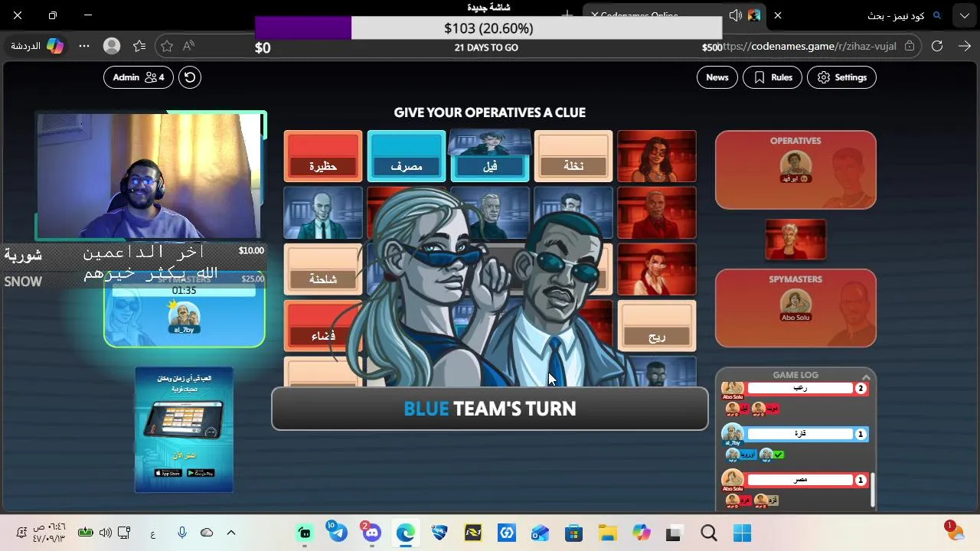
Task: Open the favorites list icon
Action: coord(139,46)
